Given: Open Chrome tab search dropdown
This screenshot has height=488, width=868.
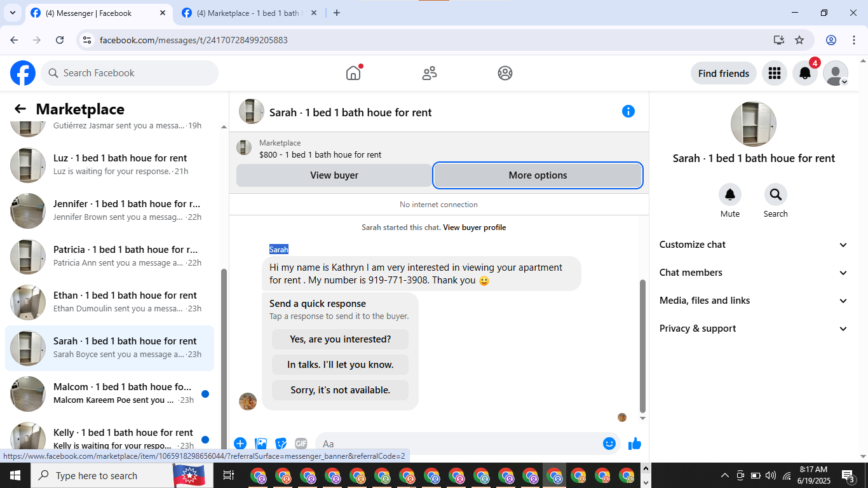Looking at the screenshot, I should pos(13,13).
